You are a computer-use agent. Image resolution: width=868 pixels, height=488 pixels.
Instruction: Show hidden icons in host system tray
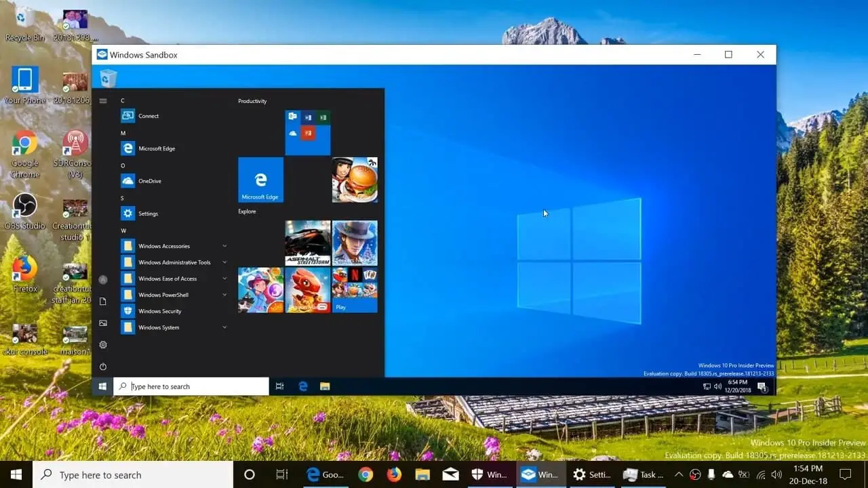[678, 474]
